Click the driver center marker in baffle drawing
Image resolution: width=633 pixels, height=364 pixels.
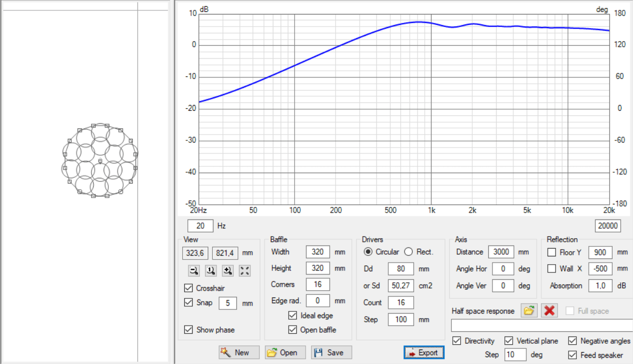click(x=100, y=161)
